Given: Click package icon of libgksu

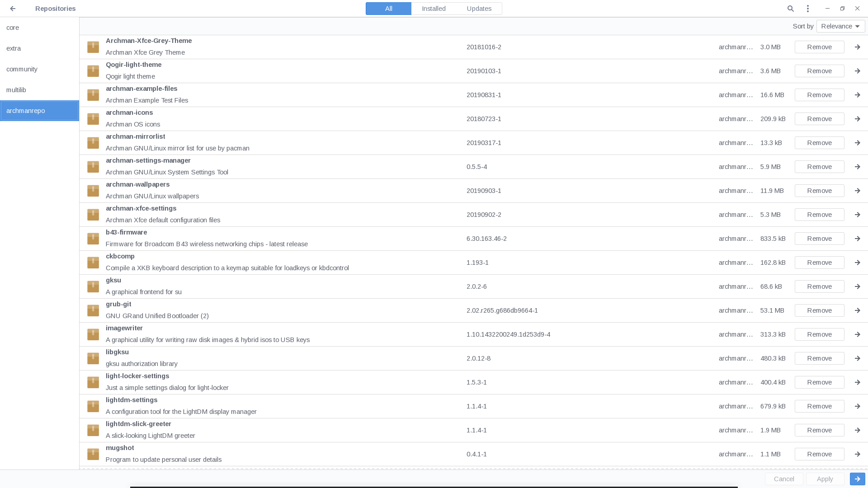Looking at the screenshot, I should [x=93, y=358].
